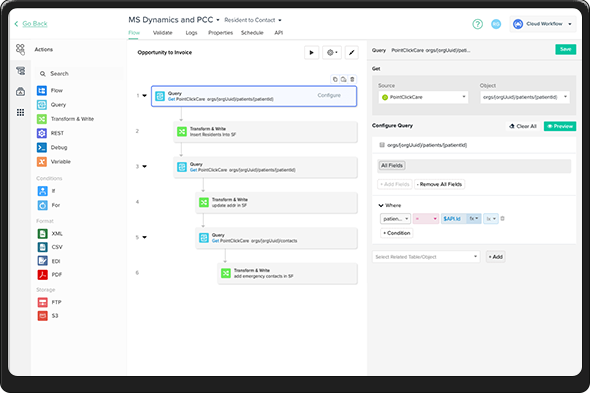Open Select Related Table/Object dropdown
This screenshot has height=393, width=590.
pos(426,257)
